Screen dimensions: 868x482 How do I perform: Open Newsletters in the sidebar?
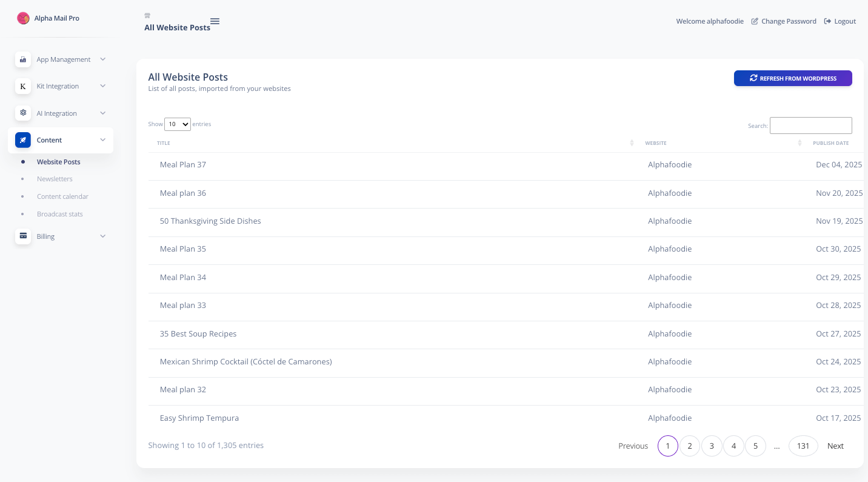[55, 179]
